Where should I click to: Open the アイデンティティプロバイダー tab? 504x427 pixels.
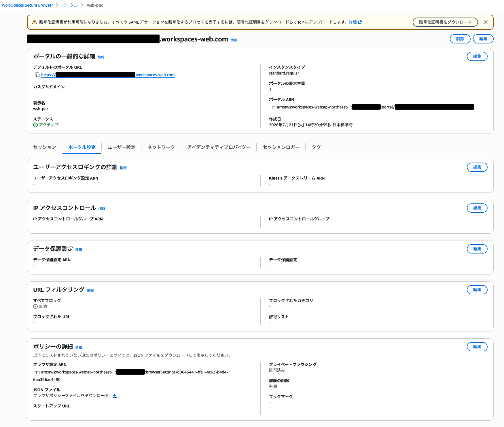219,147
